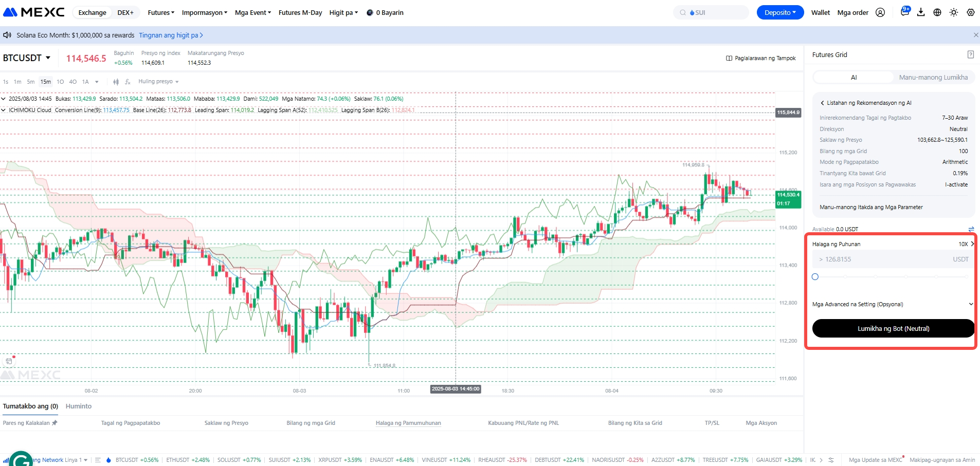Open the 10X leverage selector

[x=966, y=244]
